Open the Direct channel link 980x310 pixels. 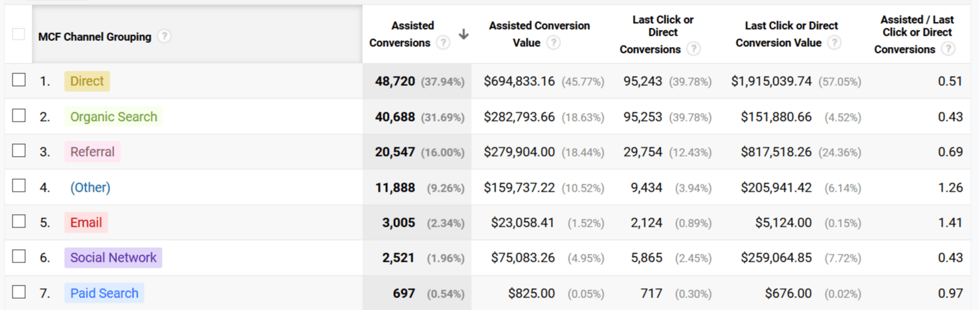click(87, 81)
